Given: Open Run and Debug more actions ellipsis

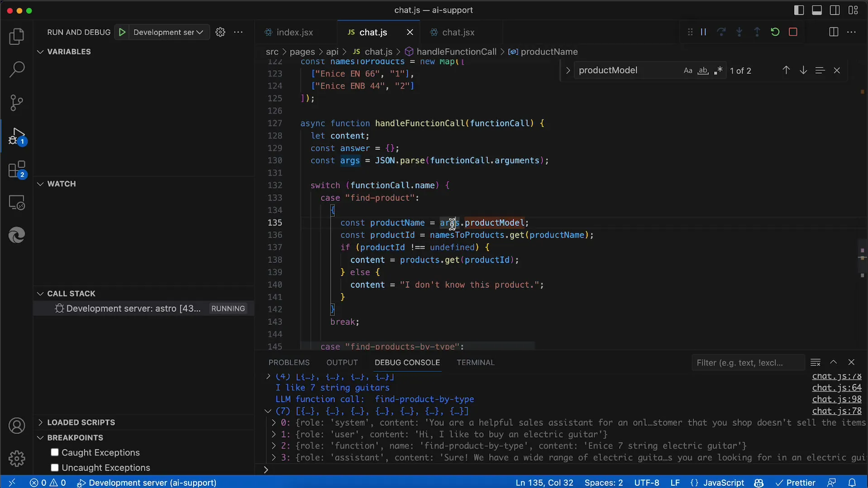Looking at the screenshot, I should point(238,32).
